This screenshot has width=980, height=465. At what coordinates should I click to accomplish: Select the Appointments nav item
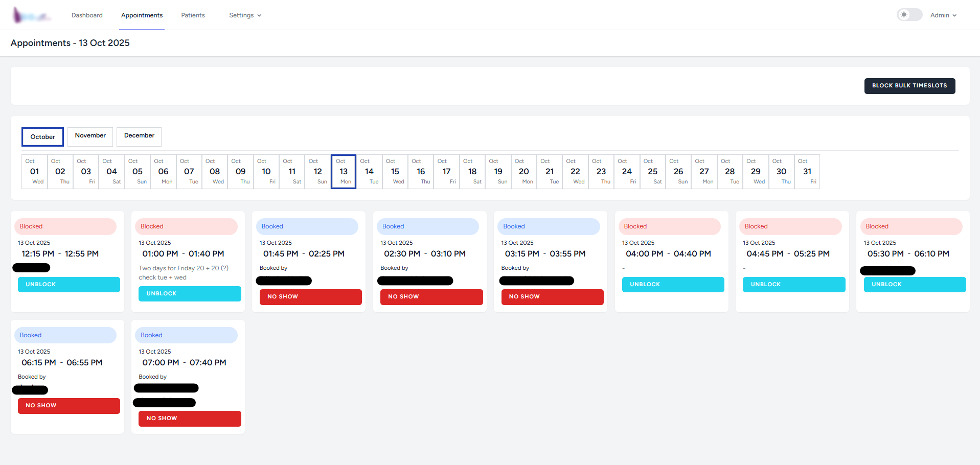click(142, 15)
